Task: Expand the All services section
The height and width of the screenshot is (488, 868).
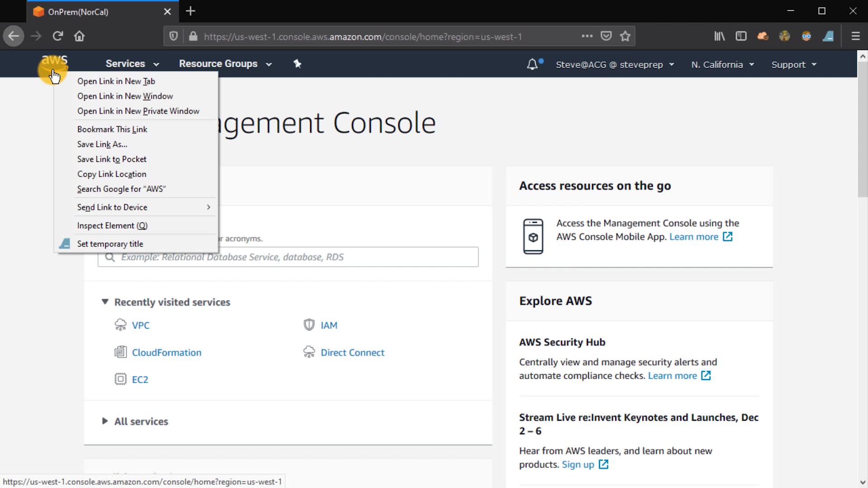Action: pyautogui.click(x=141, y=421)
